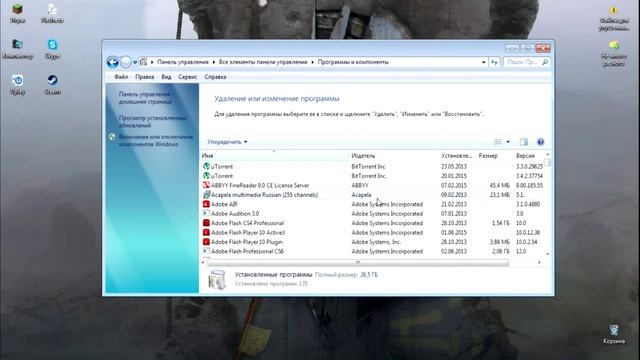
Task: Click the Acapela publisher cell
Action: (x=361, y=195)
